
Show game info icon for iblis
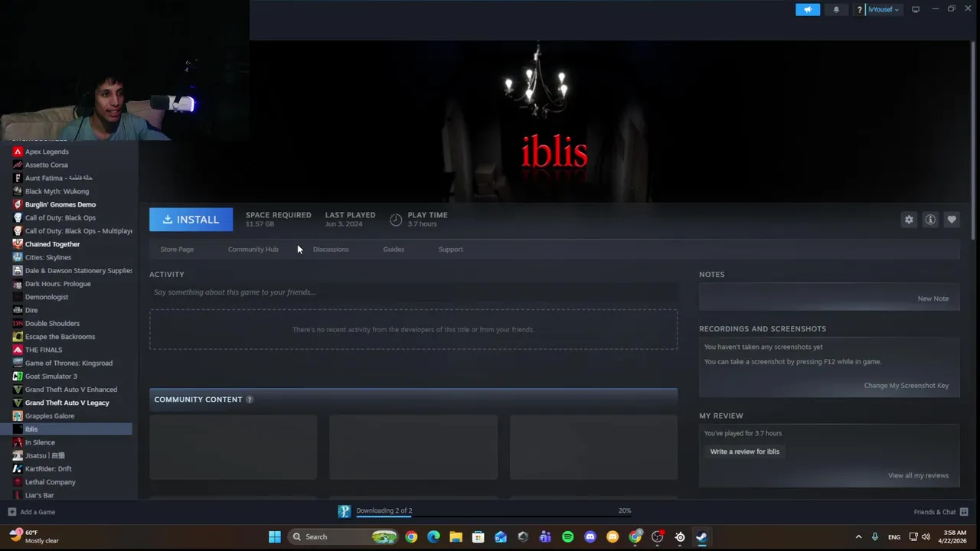930,220
